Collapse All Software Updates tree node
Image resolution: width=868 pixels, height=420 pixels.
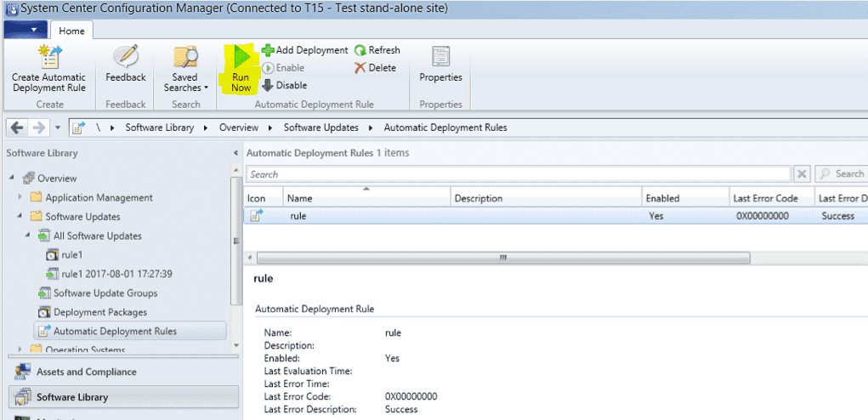pyautogui.click(x=29, y=236)
